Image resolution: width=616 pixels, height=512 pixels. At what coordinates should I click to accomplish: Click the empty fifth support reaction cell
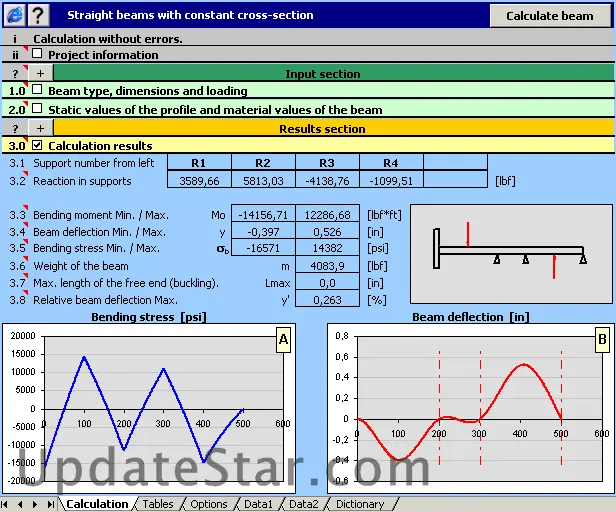click(x=455, y=181)
